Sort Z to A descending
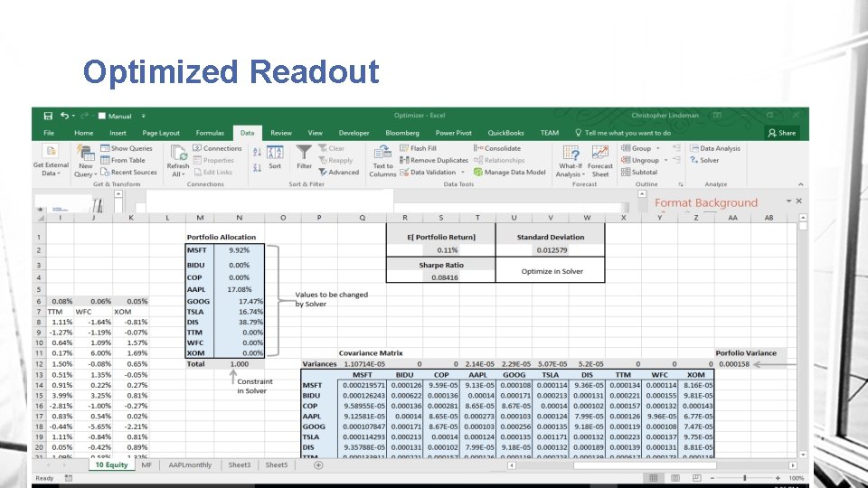 tap(257, 167)
